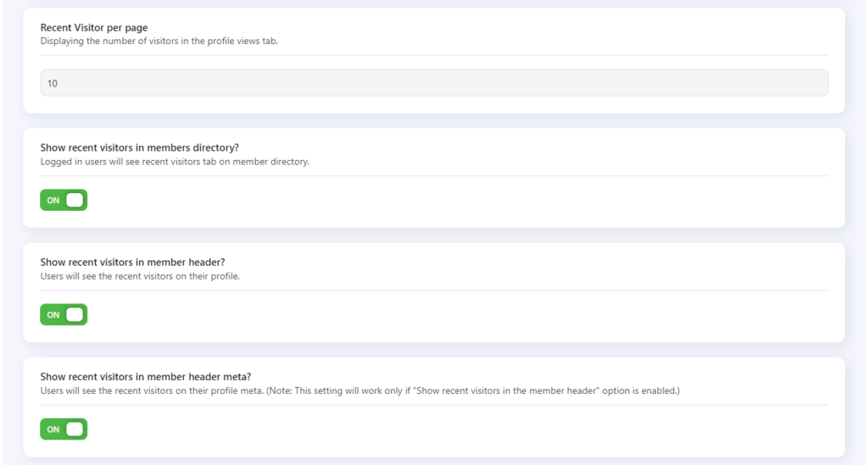Click "Show recent visitors in members directory?" heading

click(x=140, y=147)
